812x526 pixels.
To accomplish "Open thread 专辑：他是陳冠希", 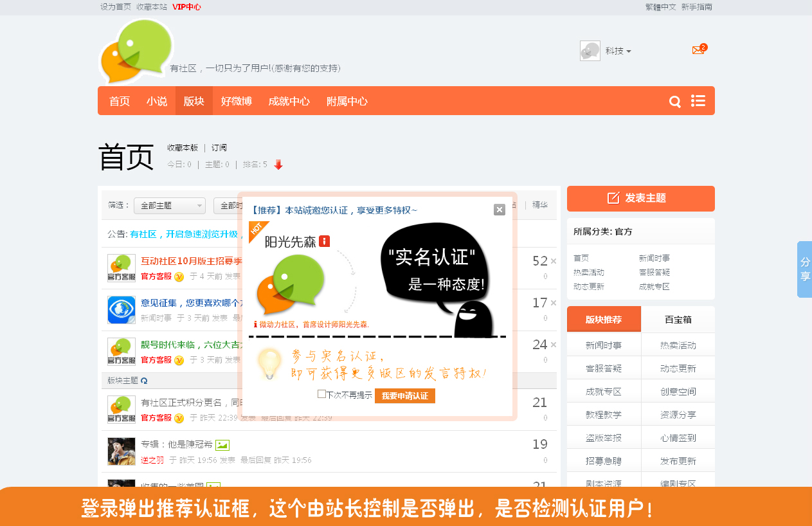I will 176,444.
